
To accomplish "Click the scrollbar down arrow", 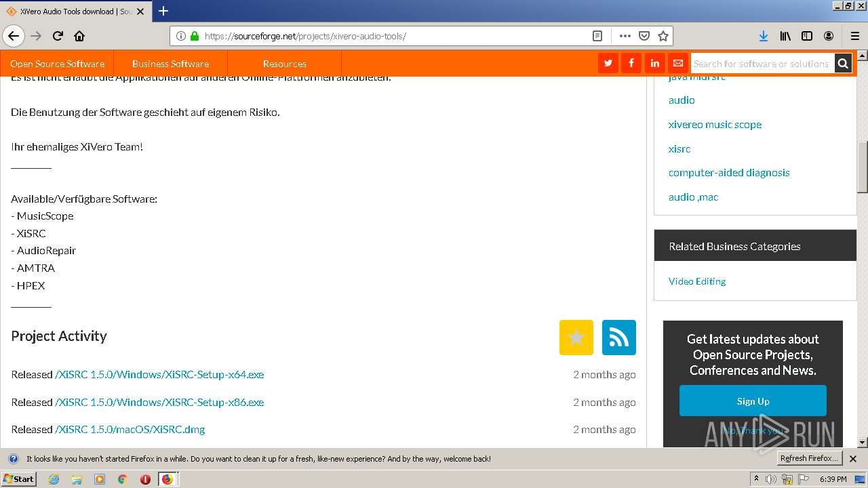I will pyautogui.click(x=863, y=443).
